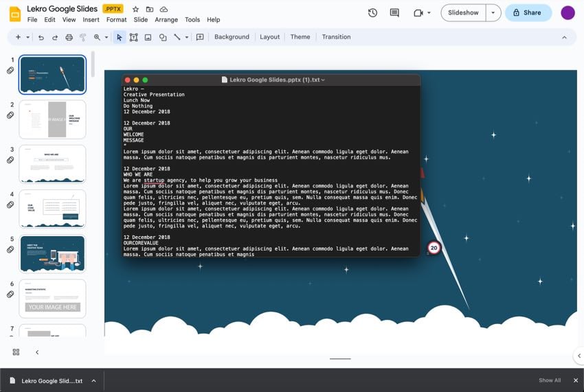Viewport: 584px width, 392px height.
Task: Open version history clock icon
Action: coord(372,12)
